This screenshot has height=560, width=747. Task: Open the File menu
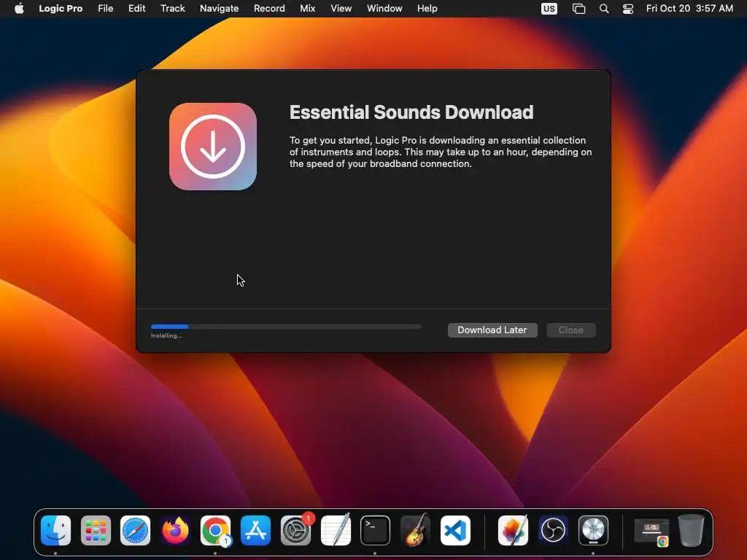(x=105, y=9)
